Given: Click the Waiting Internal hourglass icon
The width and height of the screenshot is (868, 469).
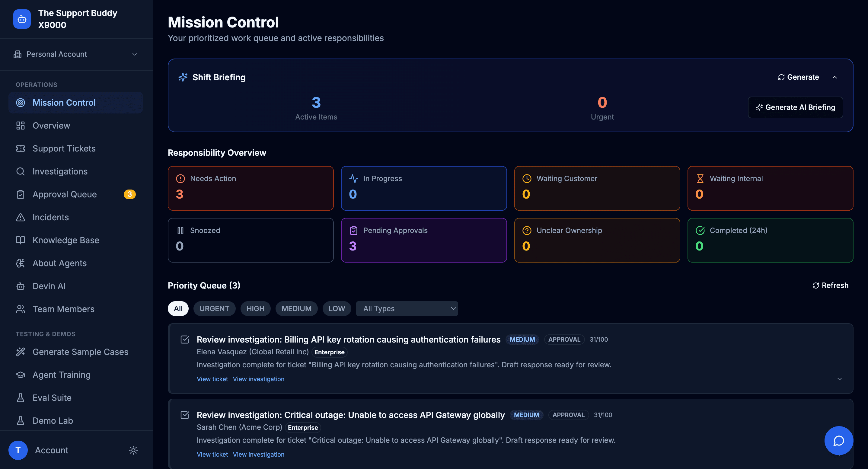Looking at the screenshot, I should [700, 178].
